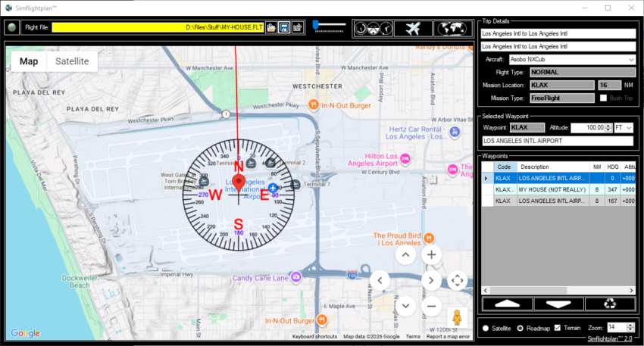
Task: Click the Terminal 7 airport marker
Action: pos(295,185)
